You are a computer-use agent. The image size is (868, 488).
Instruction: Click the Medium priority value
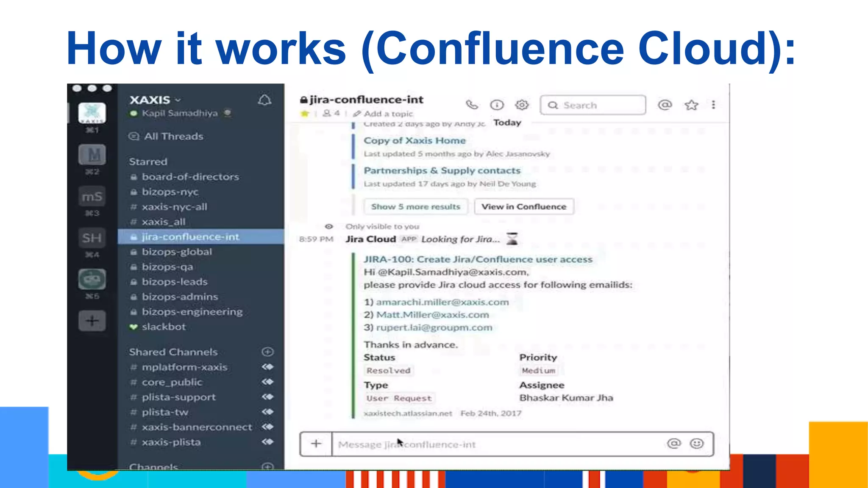point(538,371)
